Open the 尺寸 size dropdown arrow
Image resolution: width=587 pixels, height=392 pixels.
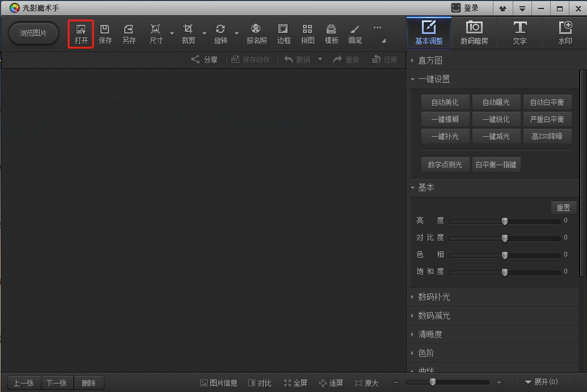(172, 33)
